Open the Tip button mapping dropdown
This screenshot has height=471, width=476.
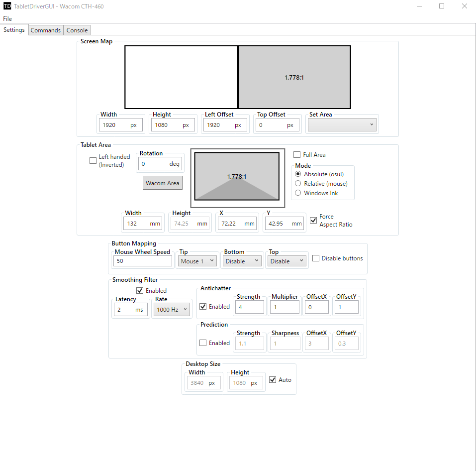[197, 261]
